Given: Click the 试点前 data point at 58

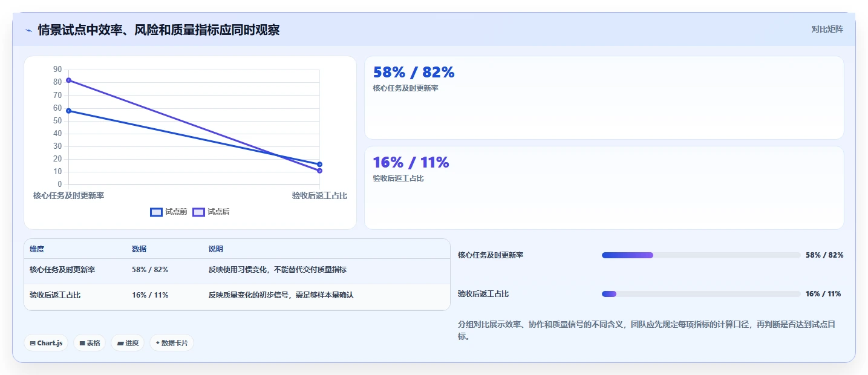Looking at the screenshot, I should 68,111.
